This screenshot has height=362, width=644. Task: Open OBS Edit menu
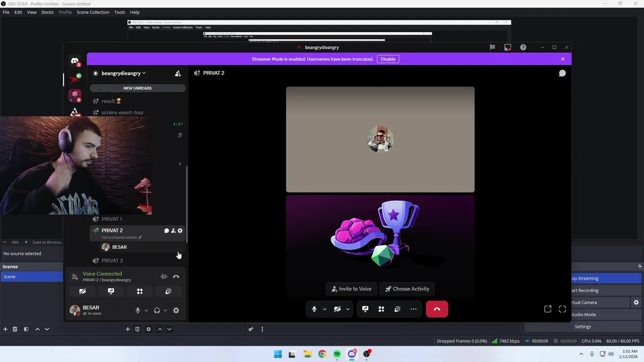coord(18,12)
